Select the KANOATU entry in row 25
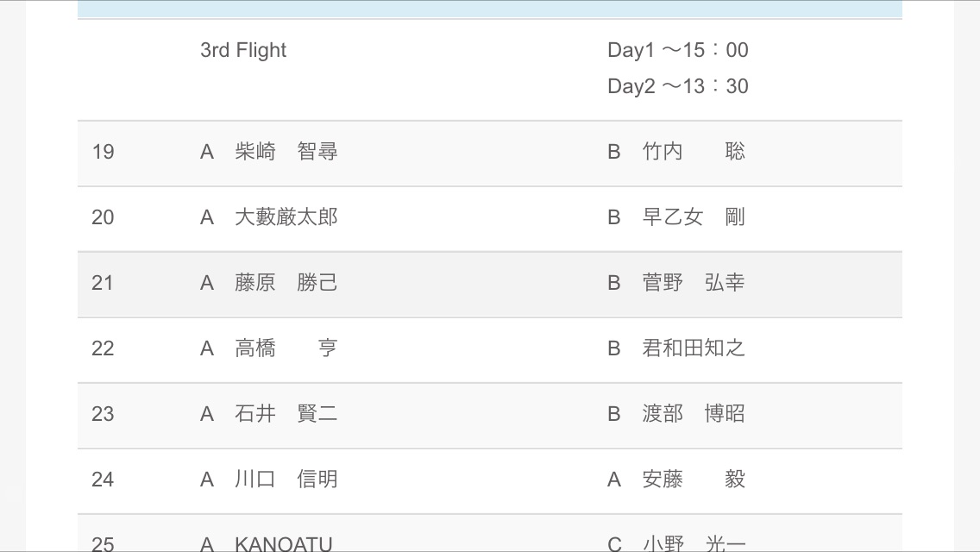This screenshot has height=552, width=980. pos(283,543)
